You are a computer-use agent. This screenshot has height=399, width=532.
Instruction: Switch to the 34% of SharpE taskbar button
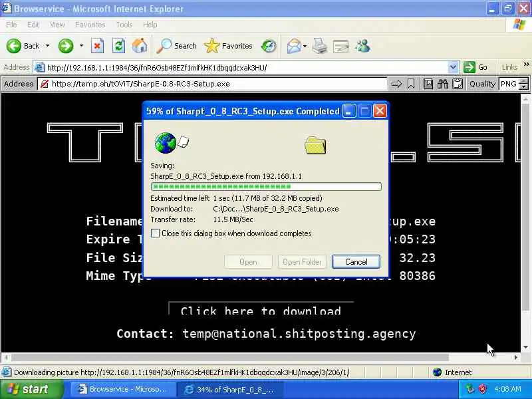point(229,390)
